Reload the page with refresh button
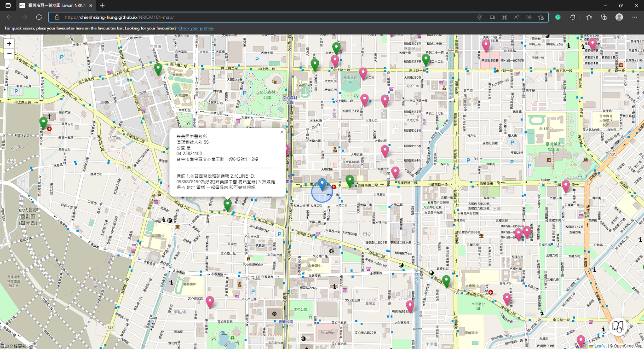Viewport: 644px width, 349px height. click(39, 17)
